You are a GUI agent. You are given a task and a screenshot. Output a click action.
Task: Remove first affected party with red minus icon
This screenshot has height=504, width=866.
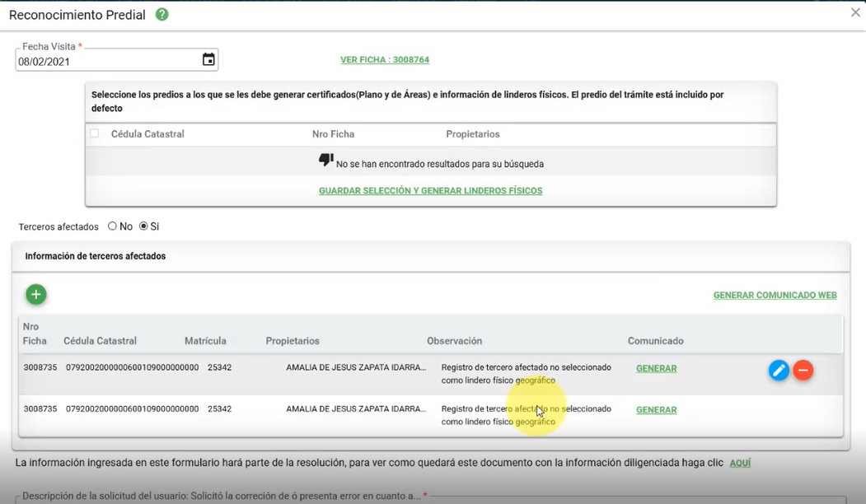pos(803,371)
